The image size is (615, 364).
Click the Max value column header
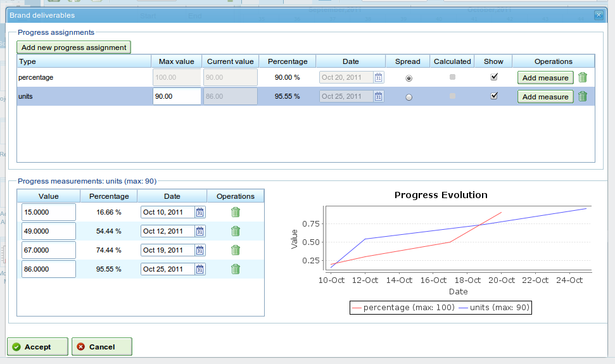coord(177,61)
